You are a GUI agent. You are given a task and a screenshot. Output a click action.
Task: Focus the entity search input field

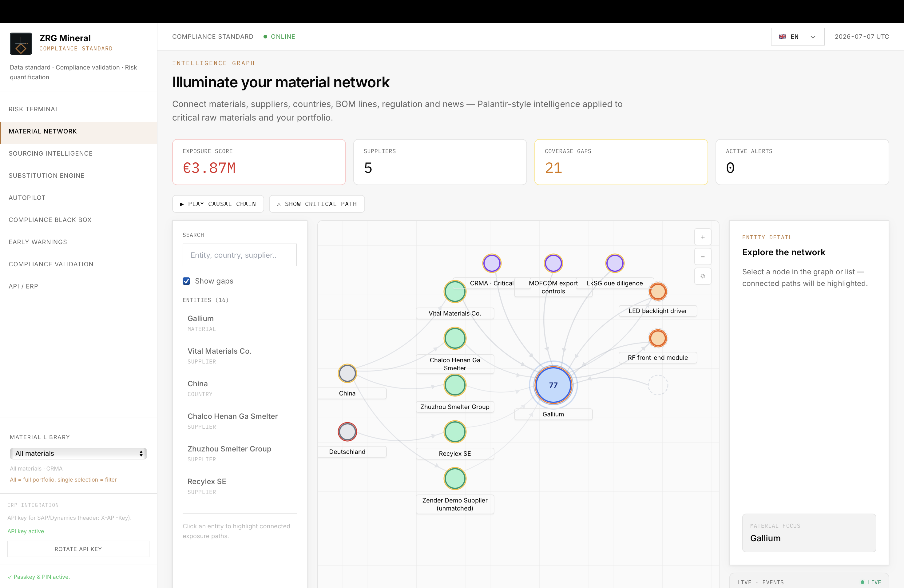click(x=240, y=255)
